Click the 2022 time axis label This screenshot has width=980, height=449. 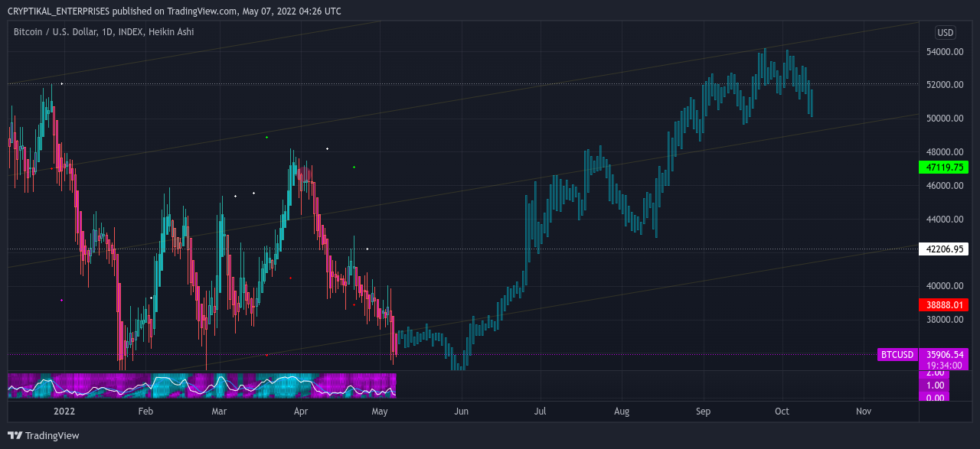[64, 412]
